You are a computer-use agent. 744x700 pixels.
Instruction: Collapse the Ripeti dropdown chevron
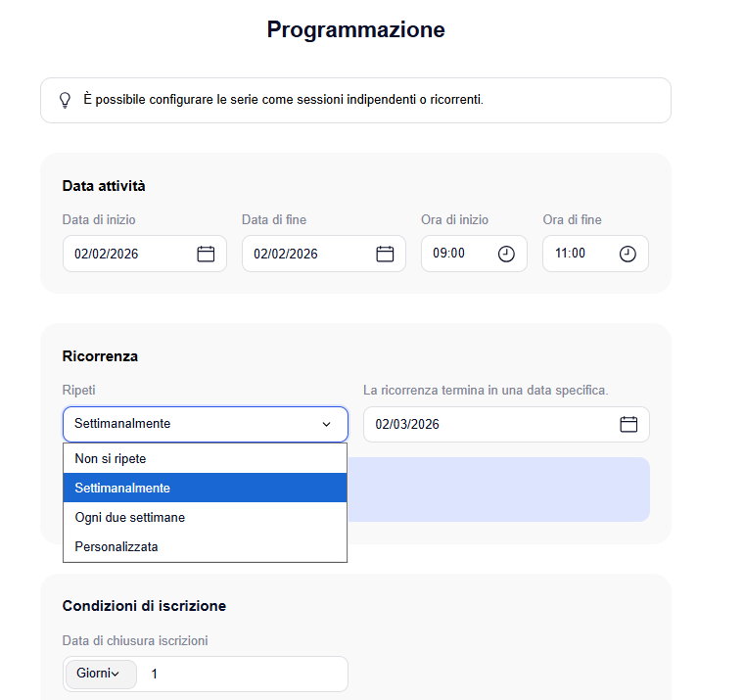tap(327, 424)
